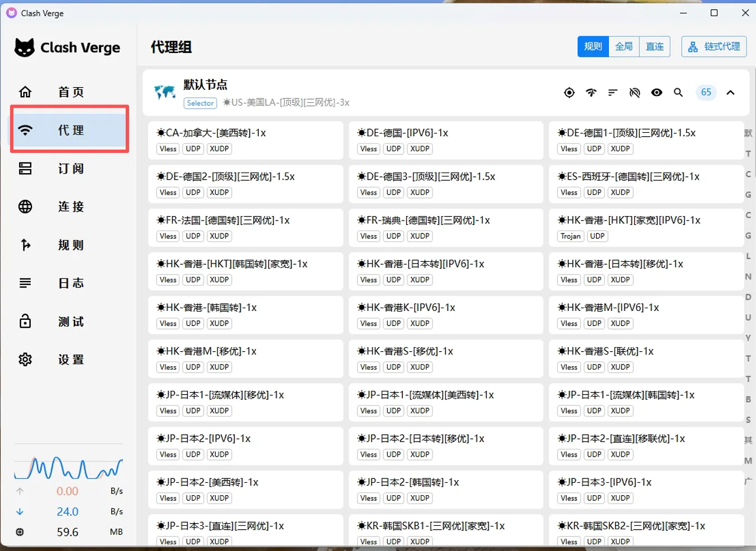Open the proxy search magnifier
Viewport: 756px width, 551px height.
point(678,93)
